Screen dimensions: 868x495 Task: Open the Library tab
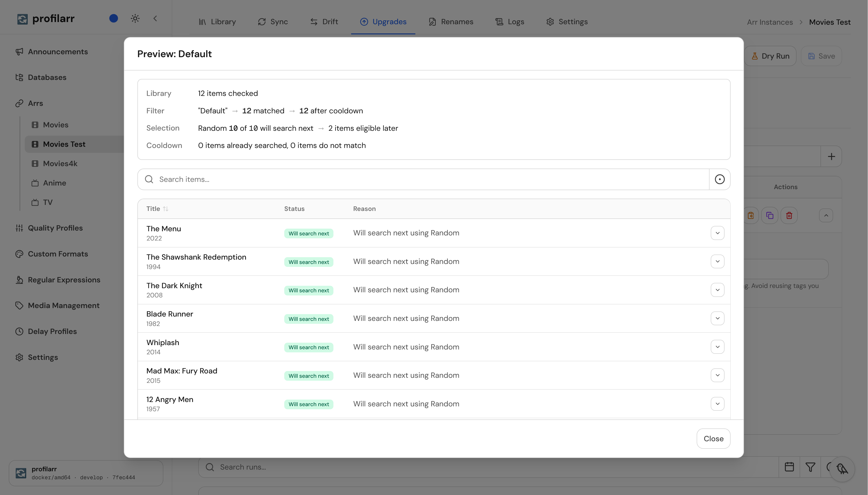click(x=217, y=22)
